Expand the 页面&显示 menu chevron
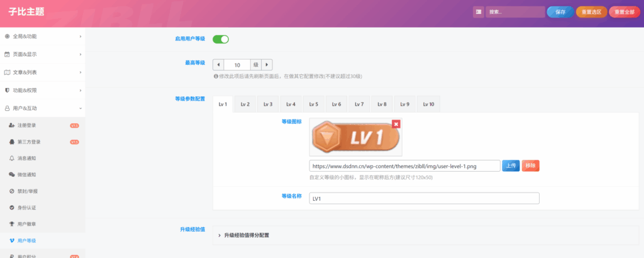 tap(80, 54)
